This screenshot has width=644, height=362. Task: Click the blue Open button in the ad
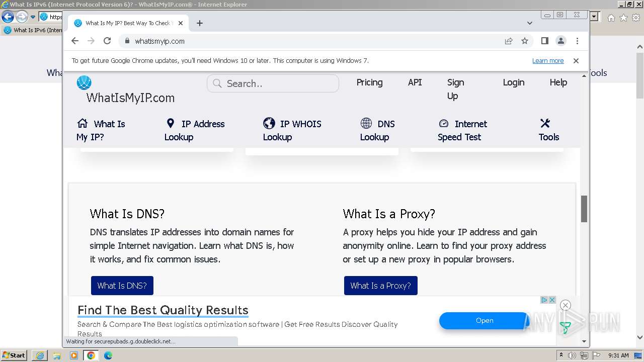pos(485,321)
